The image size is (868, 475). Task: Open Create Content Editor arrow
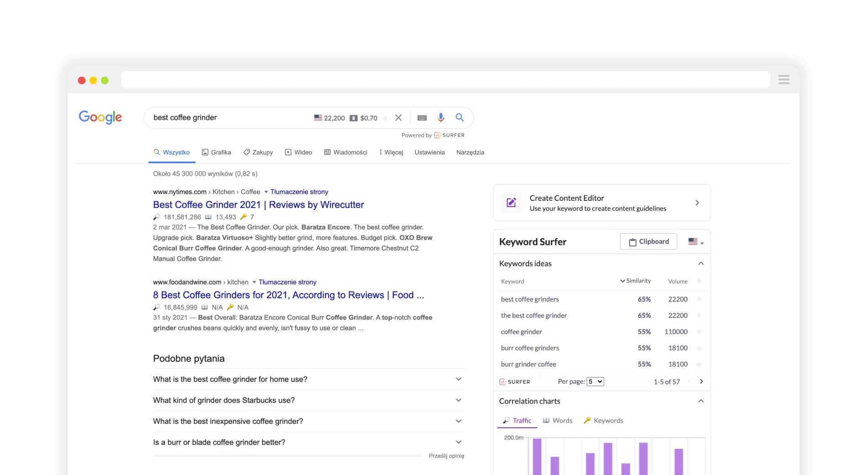click(x=697, y=203)
